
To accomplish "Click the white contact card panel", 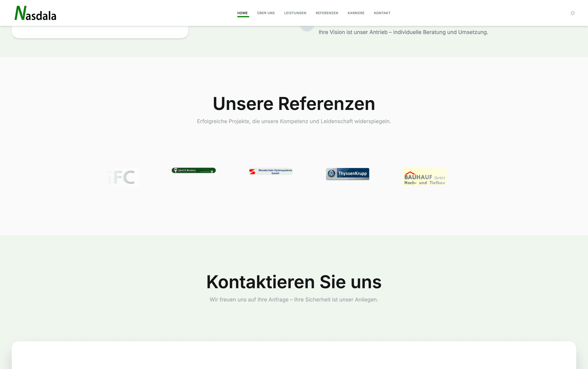I will tap(294, 355).
